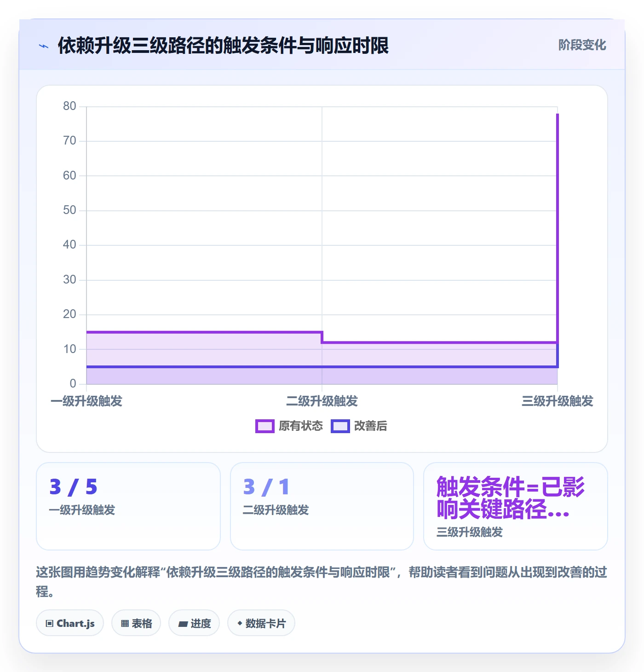The width and height of the screenshot is (644, 672).
Task: Select the Chart.js tag
Action: (70, 623)
